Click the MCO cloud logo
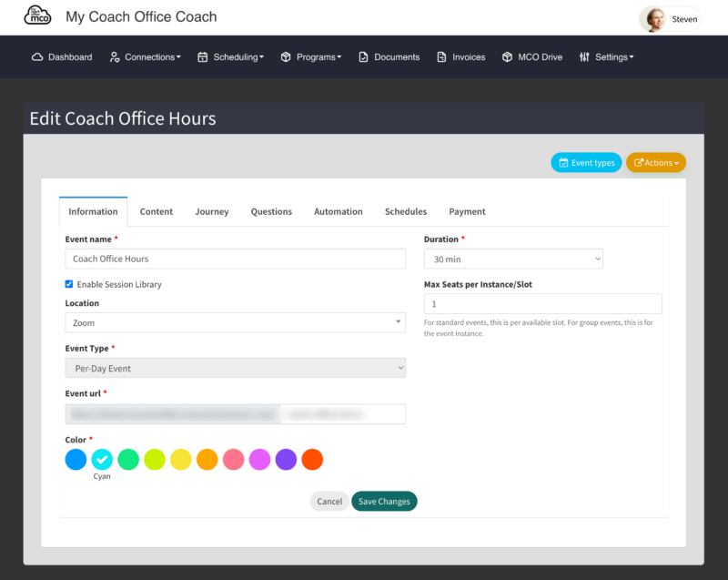The height and width of the screenshot is (580, 728). (x=37, y=15)
